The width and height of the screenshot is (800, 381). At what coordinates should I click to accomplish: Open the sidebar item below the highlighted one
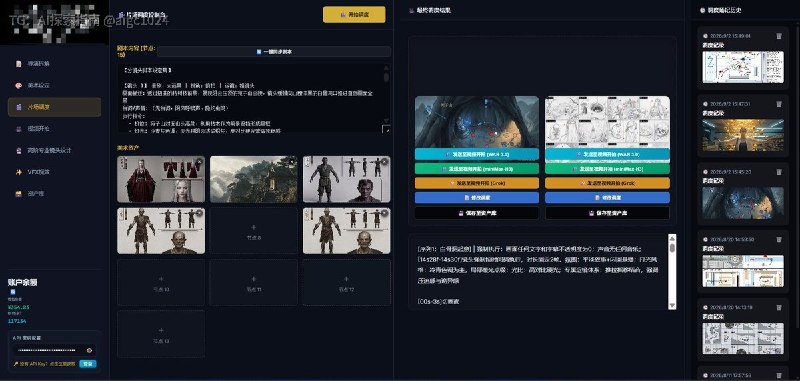54,129
